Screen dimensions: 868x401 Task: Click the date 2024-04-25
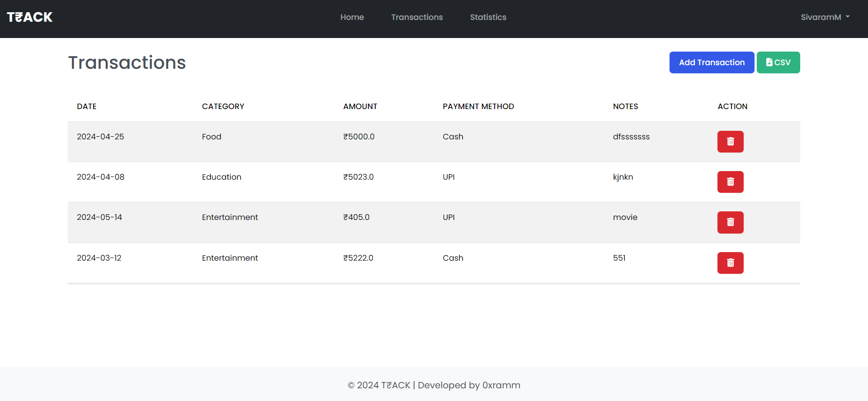100,137
